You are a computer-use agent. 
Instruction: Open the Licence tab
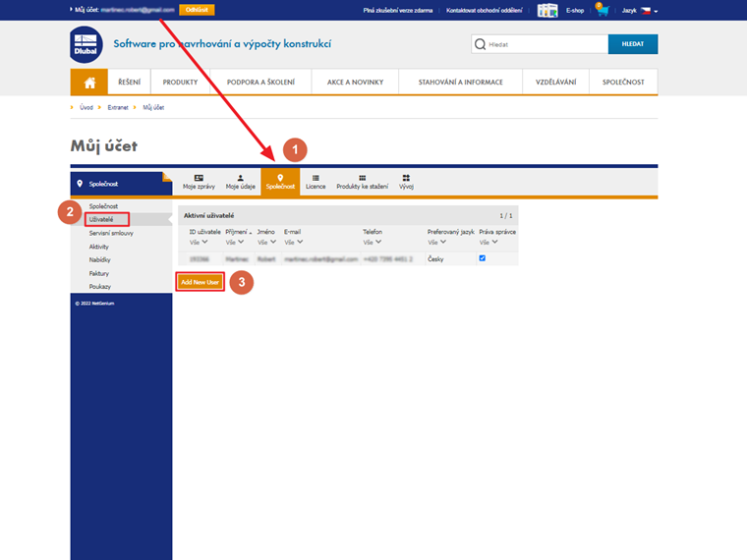[316, 183]
